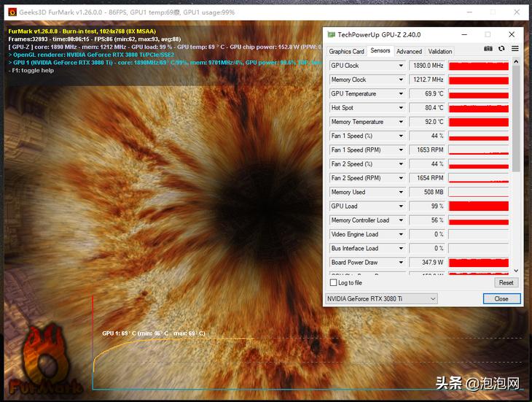Click the FurMark Burn-in test title line
This screenshot has width=532, height=402.
click(82, 31)
